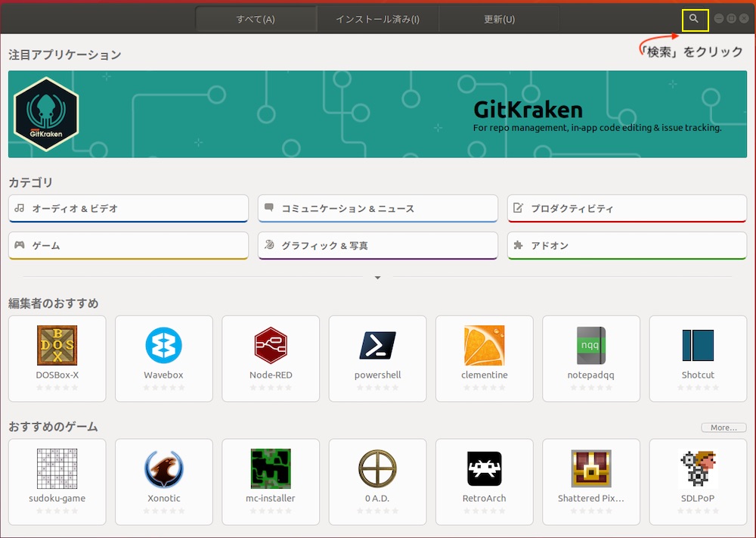Open Xonotic game icon

point(164,468)
